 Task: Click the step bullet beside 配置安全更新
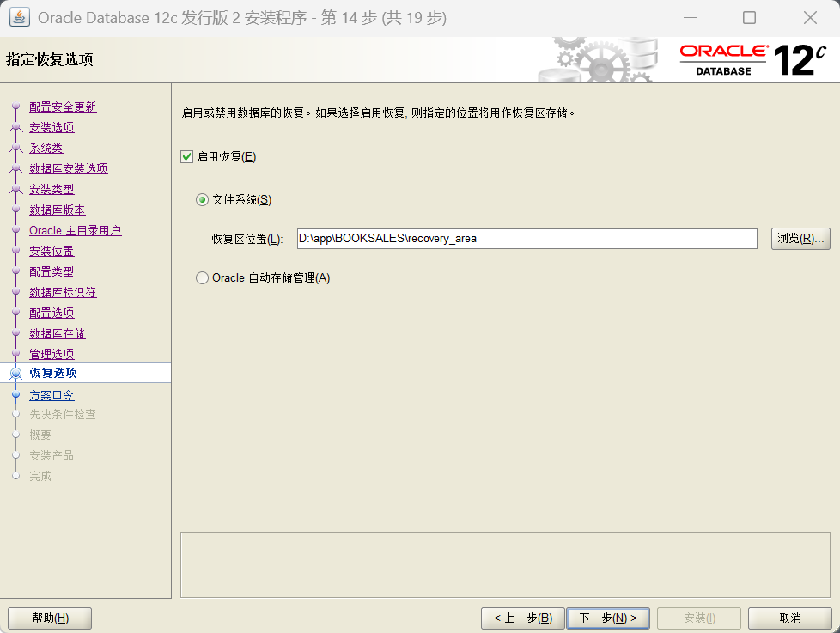(16, 107)
